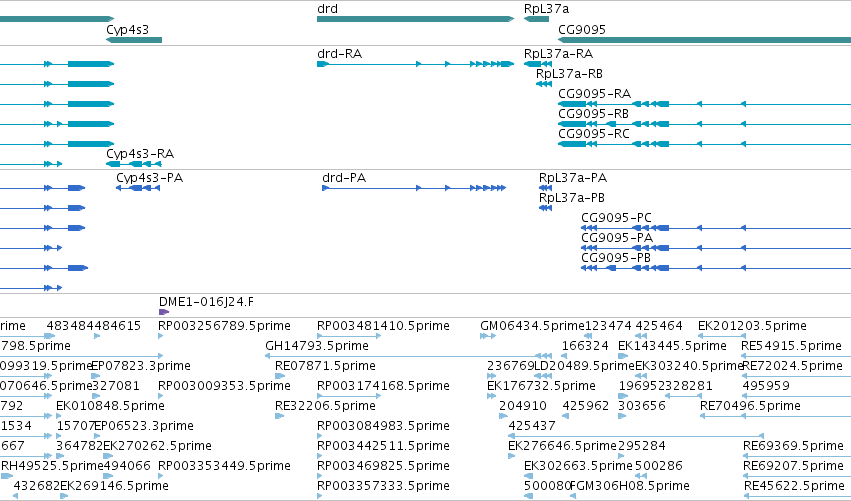851x501 pixels.
Task: Click the RpL37a gene label
Action: (x=547, y=9)
